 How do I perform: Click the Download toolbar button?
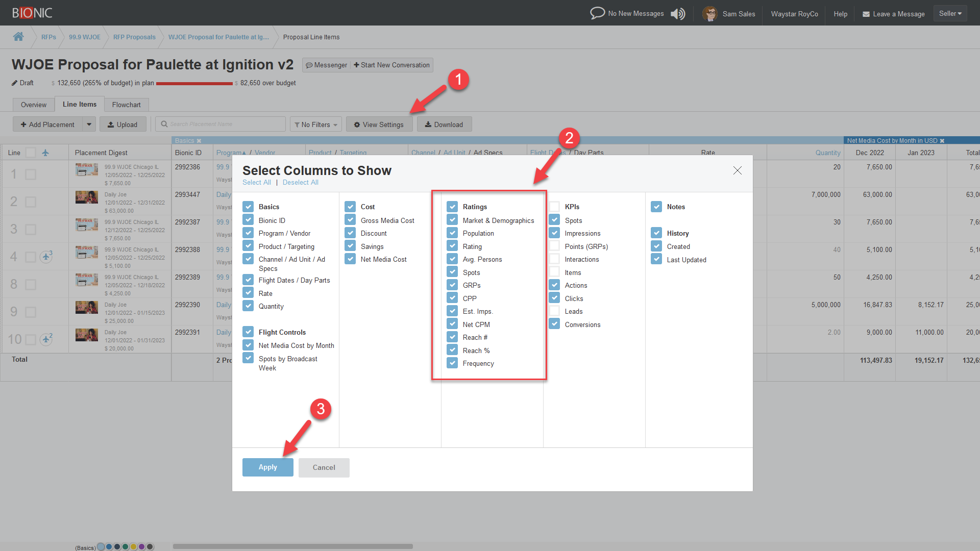tap(444, 124)
